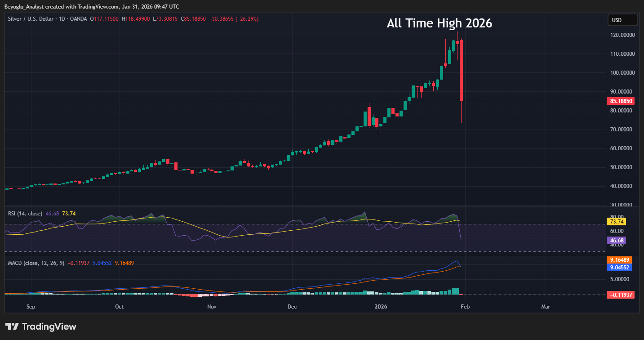Image resolution: width=644 pixels, height=340 pixels.
Task: Click the red -0.11937 axis tag
Action: click(x=620, y=295)
